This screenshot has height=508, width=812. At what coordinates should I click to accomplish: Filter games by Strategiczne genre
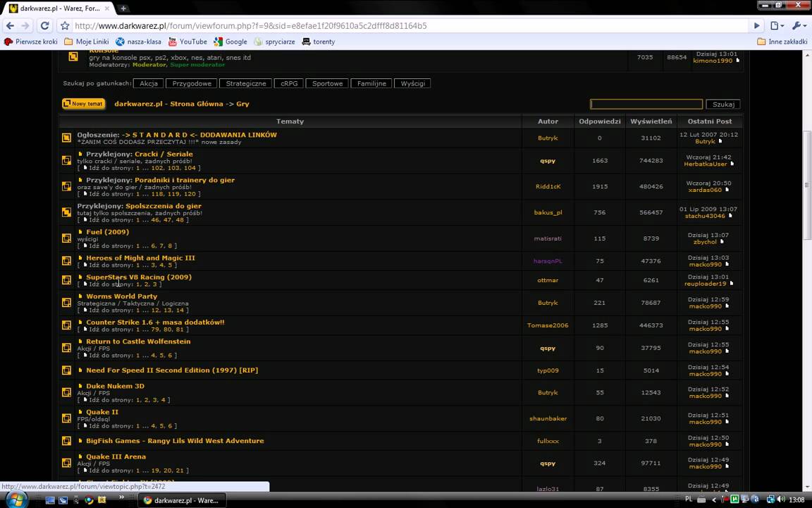coord(246,83)
